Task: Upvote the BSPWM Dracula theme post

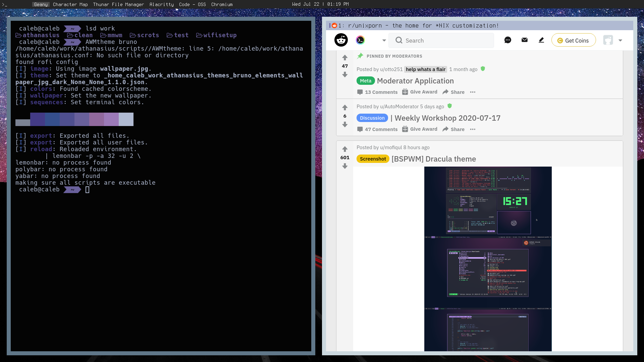Action: 345,149
